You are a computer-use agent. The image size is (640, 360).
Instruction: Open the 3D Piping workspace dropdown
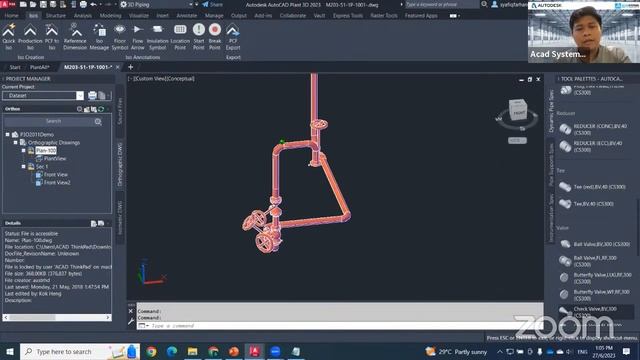pyautogui.click(x=191, y=4)
